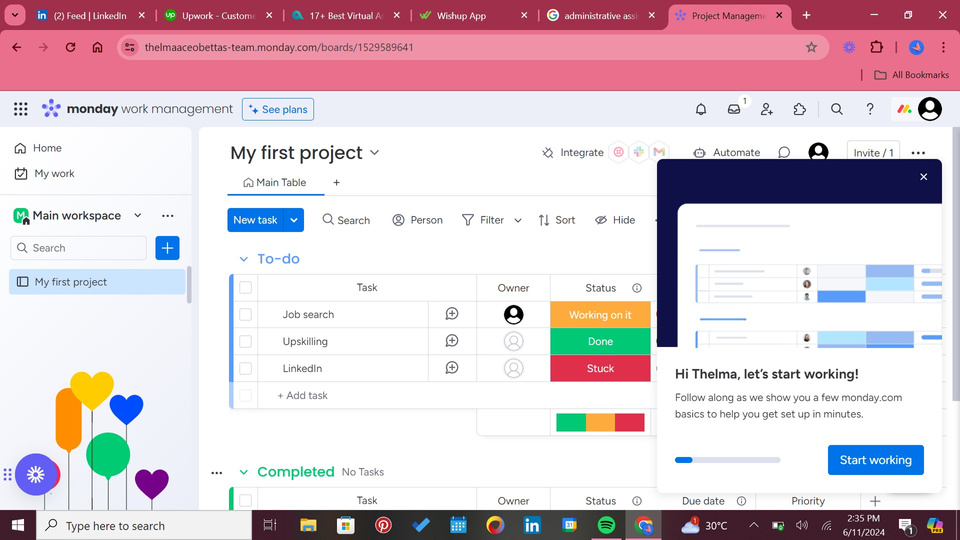The width and height of the screenshot is (960, 540).
Task: Open the apps marketplace puzzle icon
Action: click(x=800, y=109)
